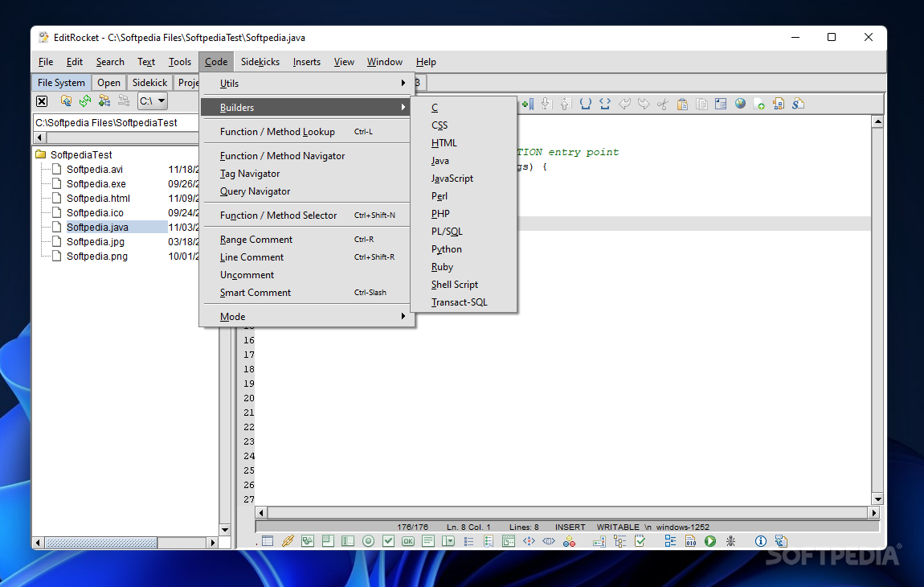
Task: Click the table icon in bottom toolbar
Action: click(x=268, y=541)
